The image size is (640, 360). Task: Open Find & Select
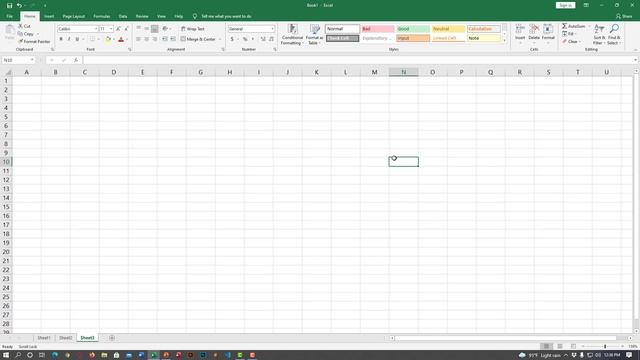613,34
